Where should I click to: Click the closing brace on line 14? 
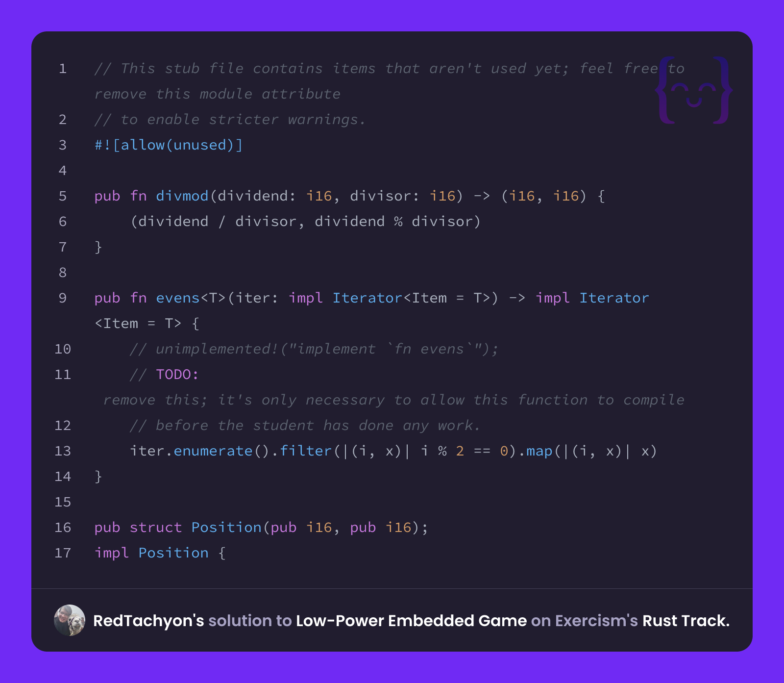pyautogui.click(x=98, y=477)
